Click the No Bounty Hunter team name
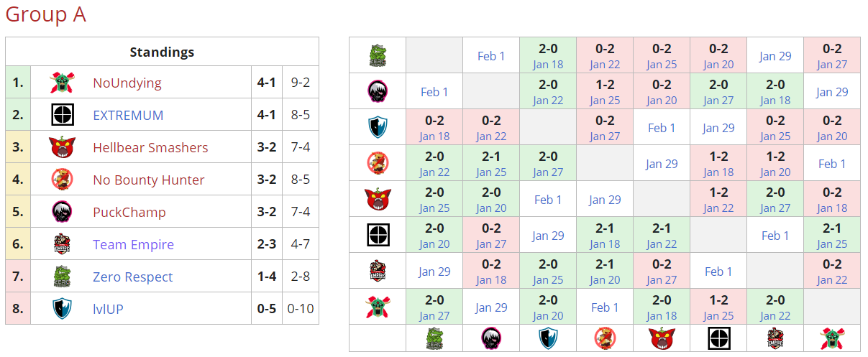The height and width of the screenshot is (357, 868). (148, 180)
